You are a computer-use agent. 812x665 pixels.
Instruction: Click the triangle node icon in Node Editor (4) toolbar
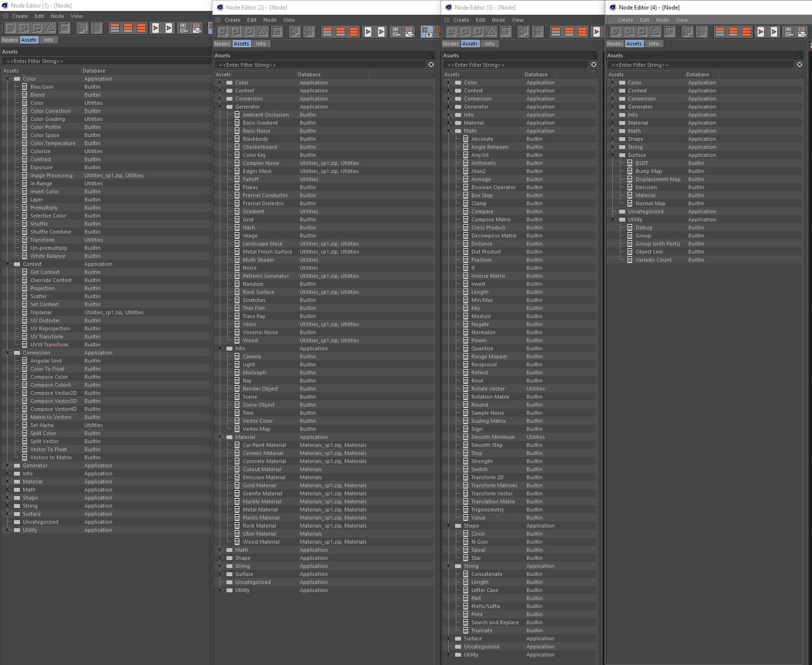click(655, 32)
